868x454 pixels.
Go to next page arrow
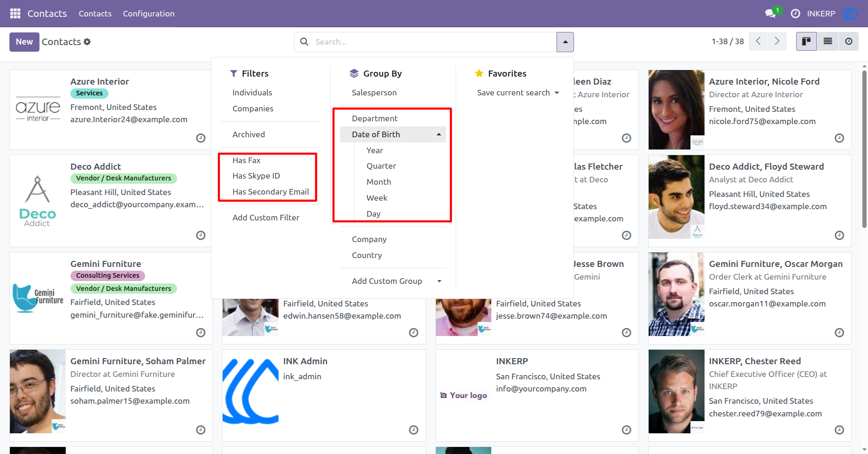coord(777,41)
